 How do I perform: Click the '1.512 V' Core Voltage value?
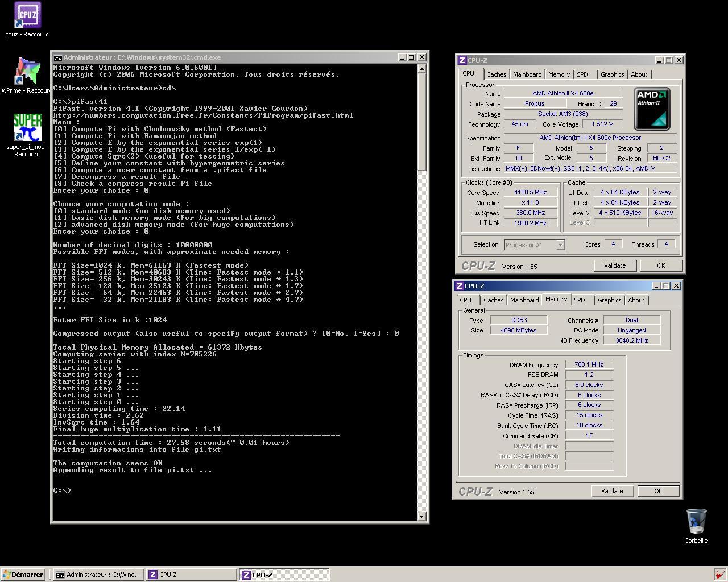click(602, 124)
